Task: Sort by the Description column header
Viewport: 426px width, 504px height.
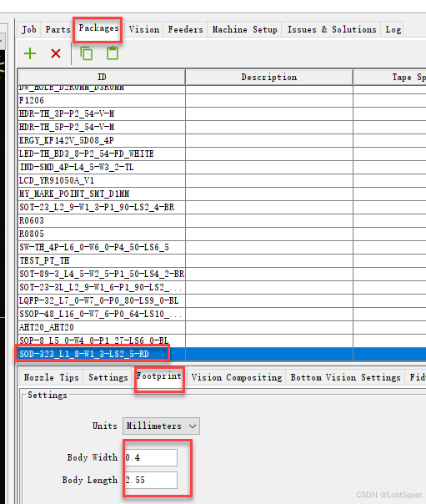Action: 269,77
